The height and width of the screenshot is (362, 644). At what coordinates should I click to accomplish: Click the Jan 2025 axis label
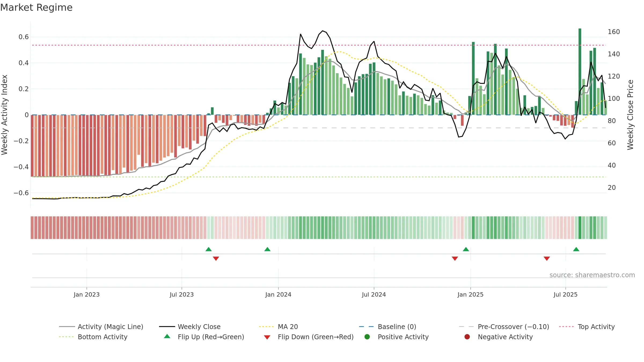(470, 294)
